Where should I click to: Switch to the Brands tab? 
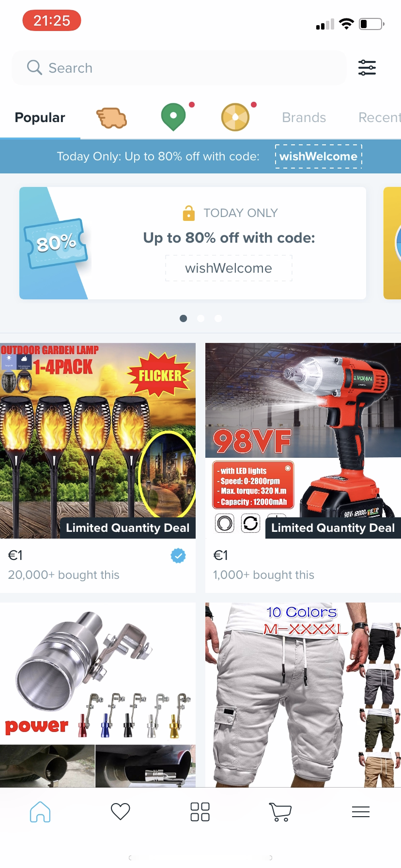pos(304,118)
